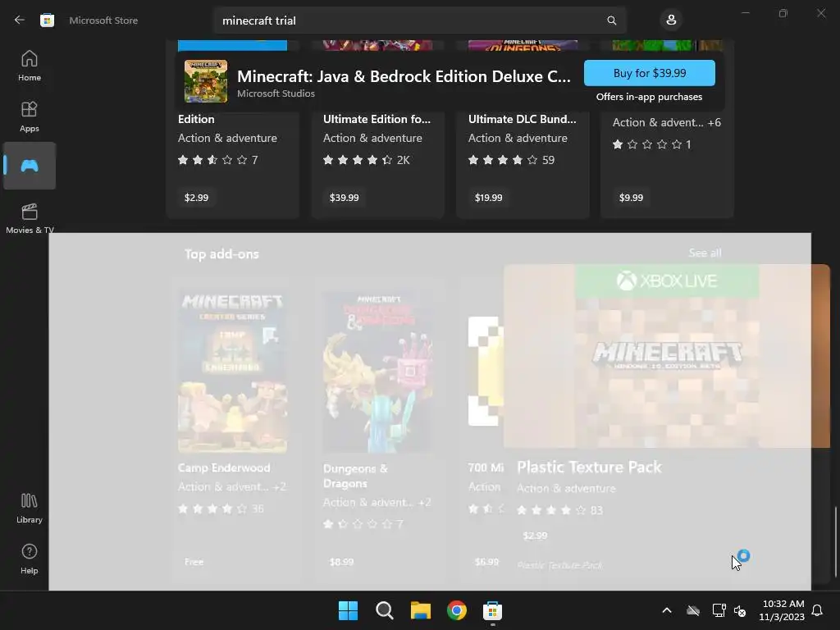The height and width of the screenshot is (630, 840).
Task: Open Help in the sidebar
Action: tap(30, 559)
